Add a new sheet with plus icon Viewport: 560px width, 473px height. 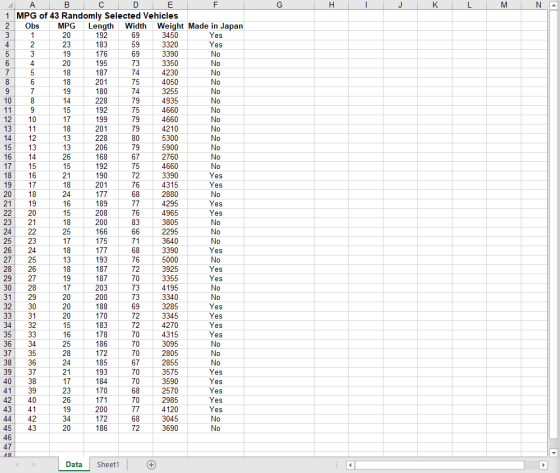tap(151, 465)
